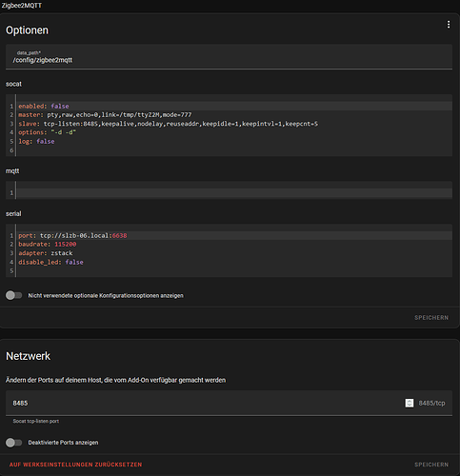
Task: Click the 'serial' section label
Action: coord(13,214)
